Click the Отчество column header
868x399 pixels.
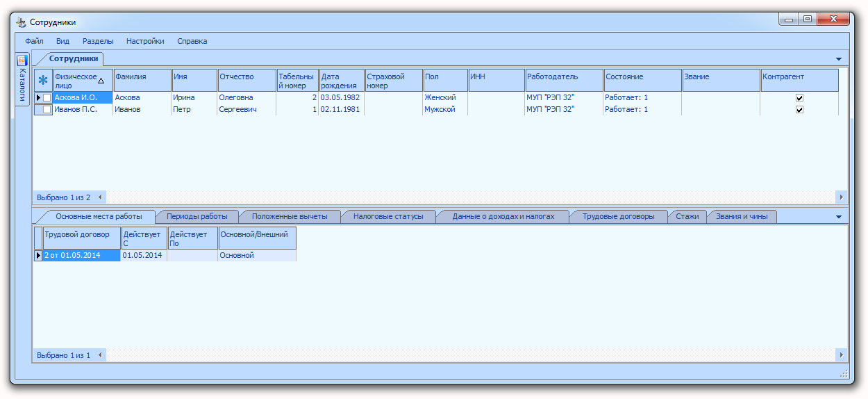tap(247, 80)
